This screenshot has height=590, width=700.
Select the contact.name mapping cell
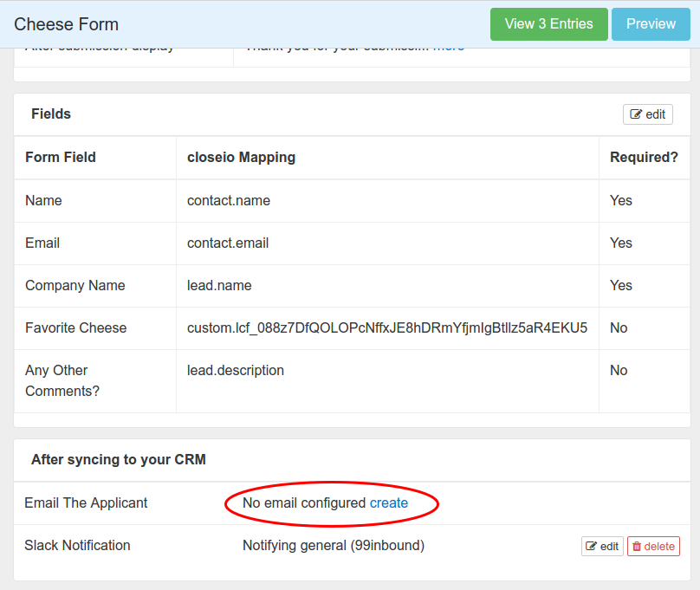pyautogui.click(x=229, y=200)
